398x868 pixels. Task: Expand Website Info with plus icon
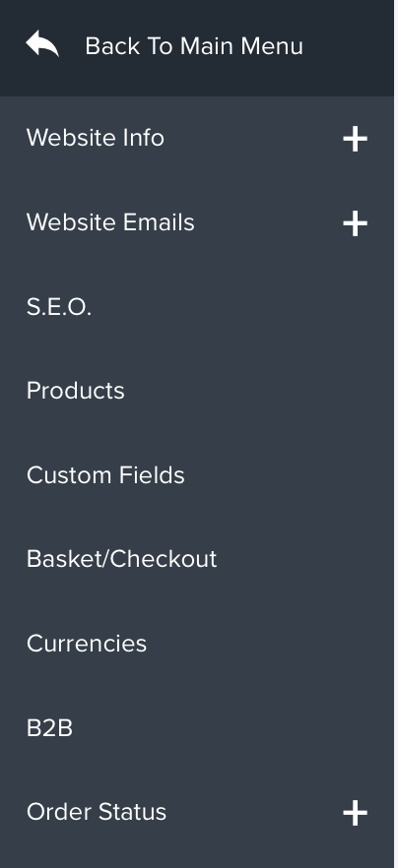(356, 139)
